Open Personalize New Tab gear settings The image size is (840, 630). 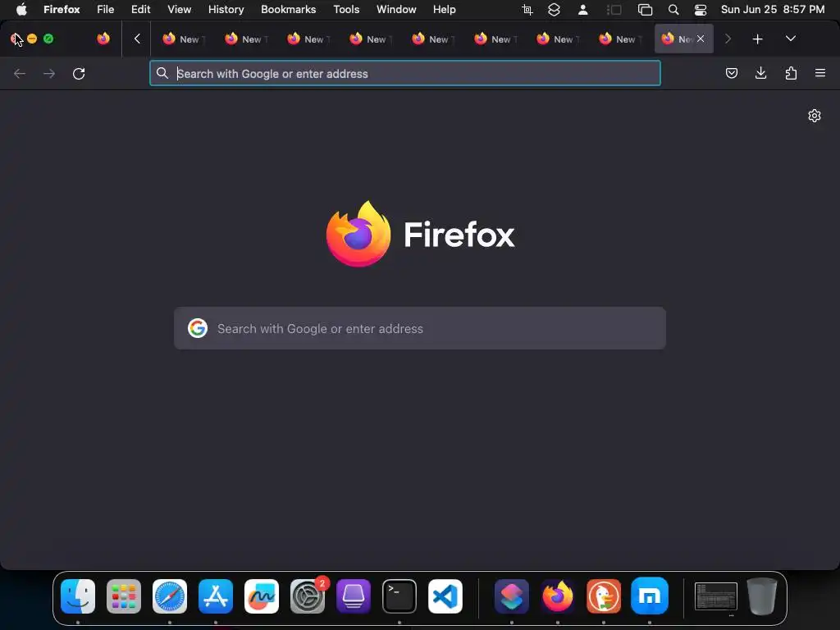(x=815, y=116)
